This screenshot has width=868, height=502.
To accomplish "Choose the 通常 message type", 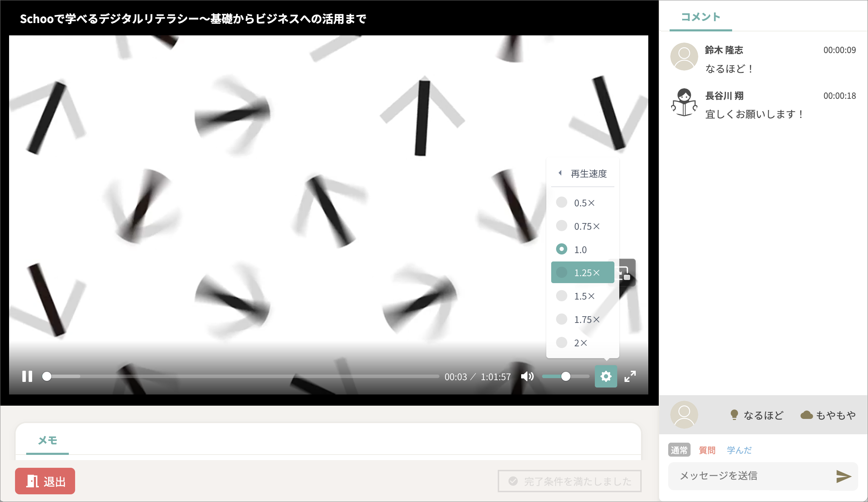I will (679, 450).
